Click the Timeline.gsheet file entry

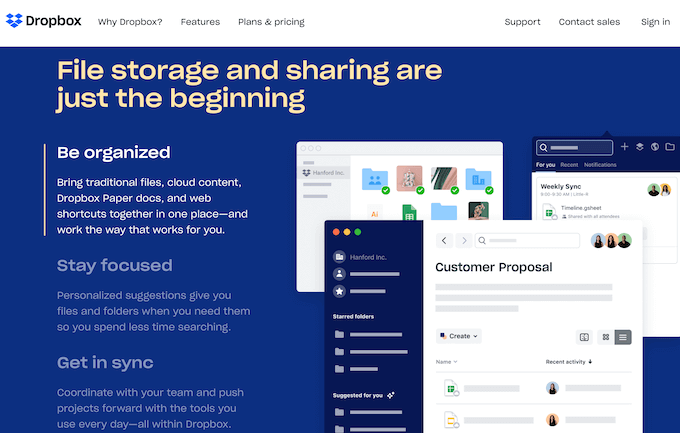581,208
